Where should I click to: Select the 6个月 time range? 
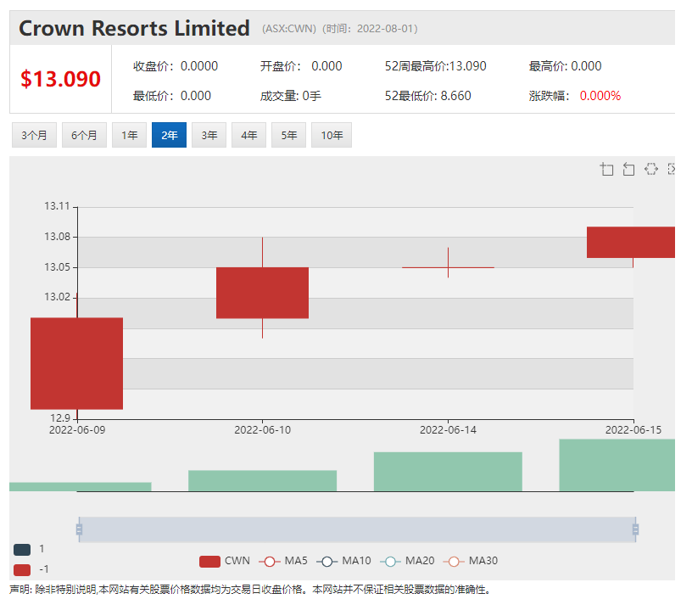tap(84, 135)
